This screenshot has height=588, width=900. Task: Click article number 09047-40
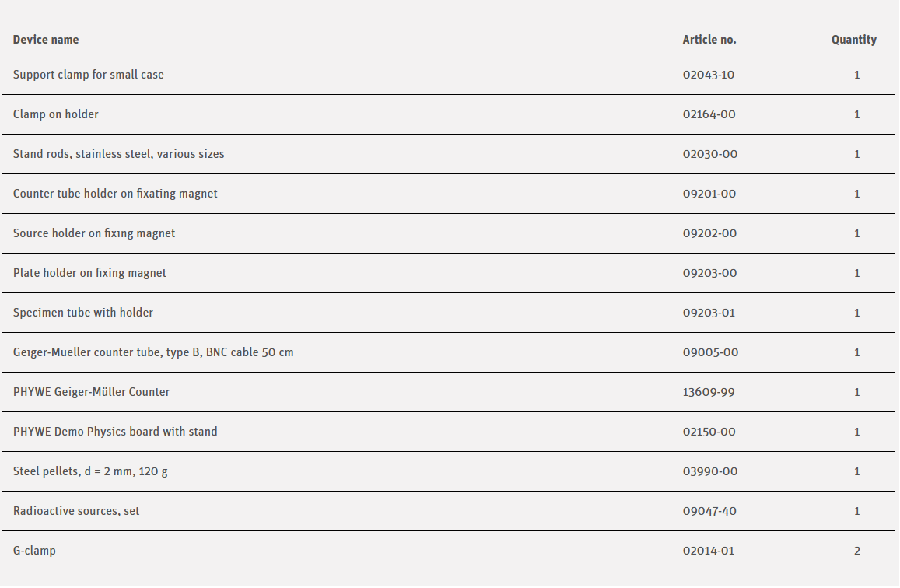[x=709, y=511]
